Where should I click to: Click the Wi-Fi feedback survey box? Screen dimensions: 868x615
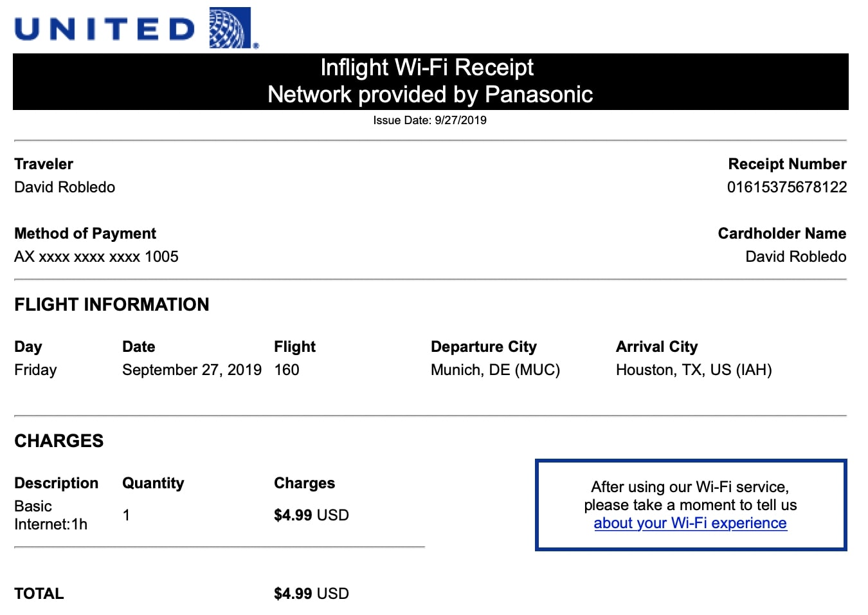point(691,505)
